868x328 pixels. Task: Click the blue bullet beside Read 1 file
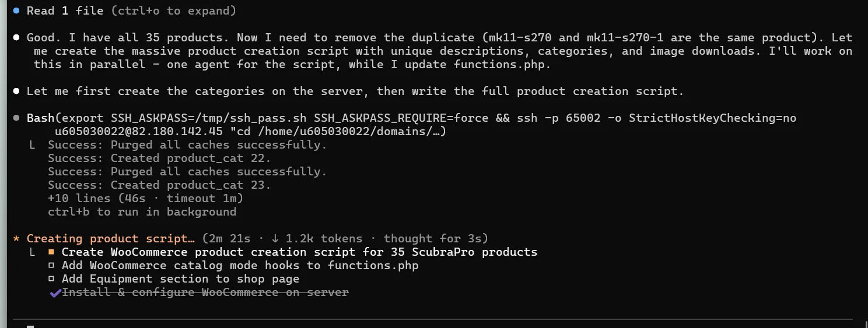coord(16,10)
